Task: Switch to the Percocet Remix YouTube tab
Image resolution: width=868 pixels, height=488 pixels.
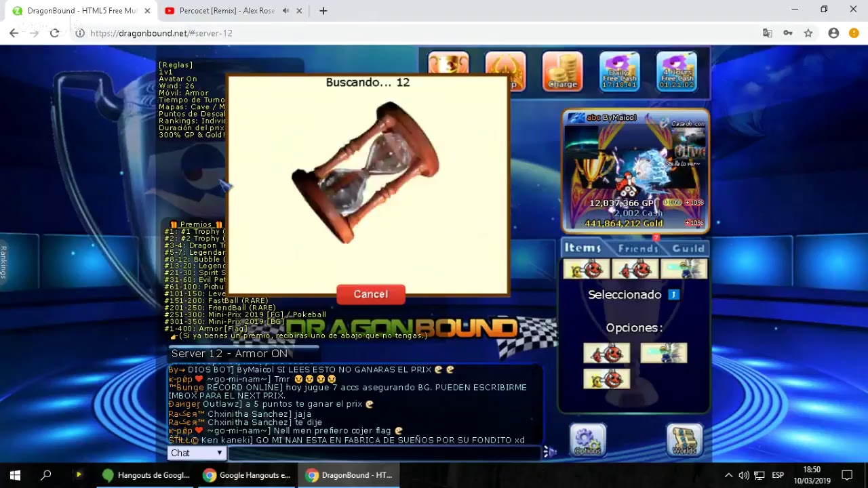Action: (227, 11)
